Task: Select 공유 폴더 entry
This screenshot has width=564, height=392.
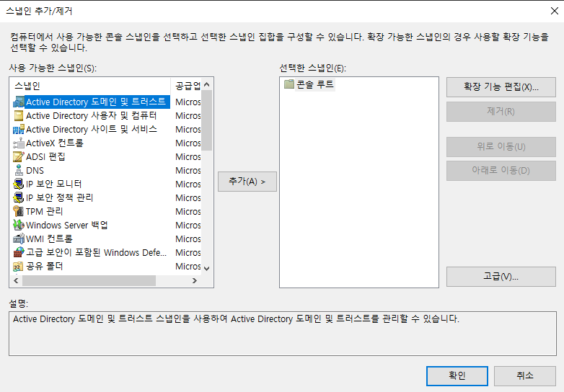Action: click(x=45, y=266)
